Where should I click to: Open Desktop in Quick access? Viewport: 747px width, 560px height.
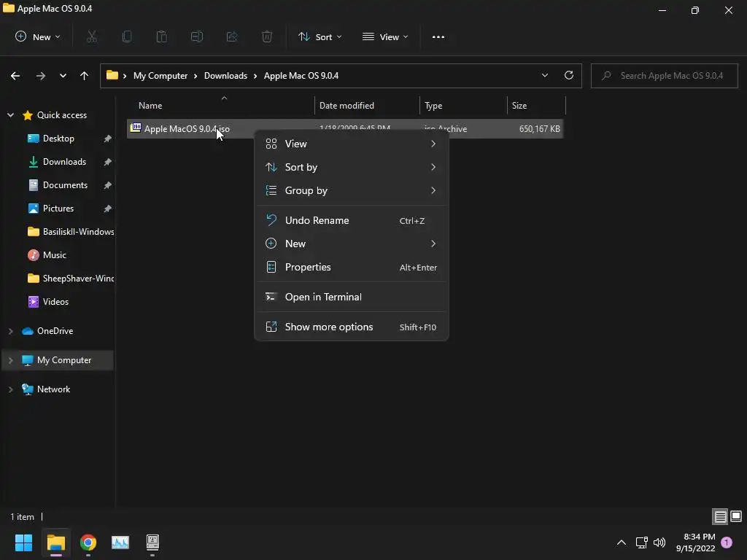[x=58, y=139]
